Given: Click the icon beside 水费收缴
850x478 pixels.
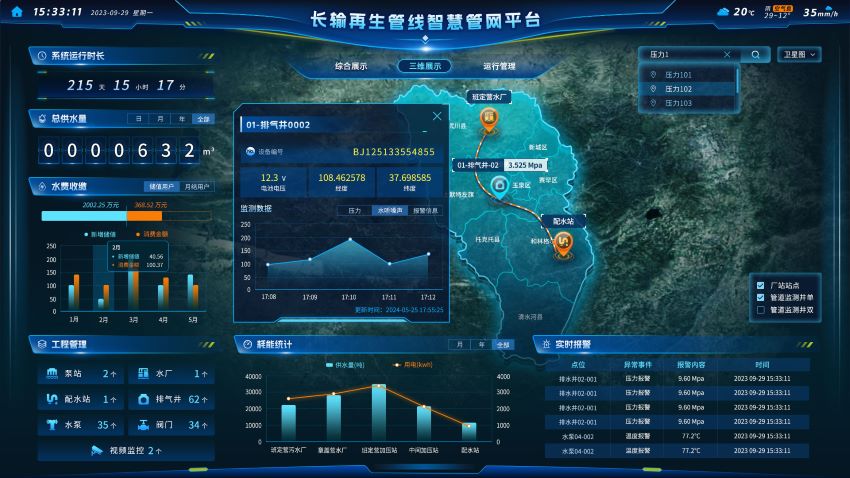Looking at the screenshot, I should (x=42, y=186).
